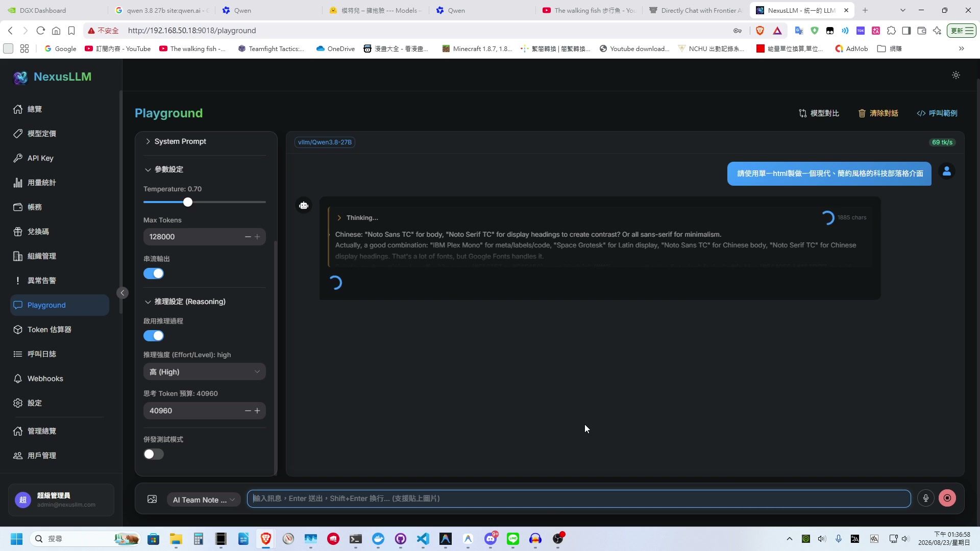This screenshot has height=551, width=980.
Task: Expand the Thinking... block
Action: tap(357, 218)
